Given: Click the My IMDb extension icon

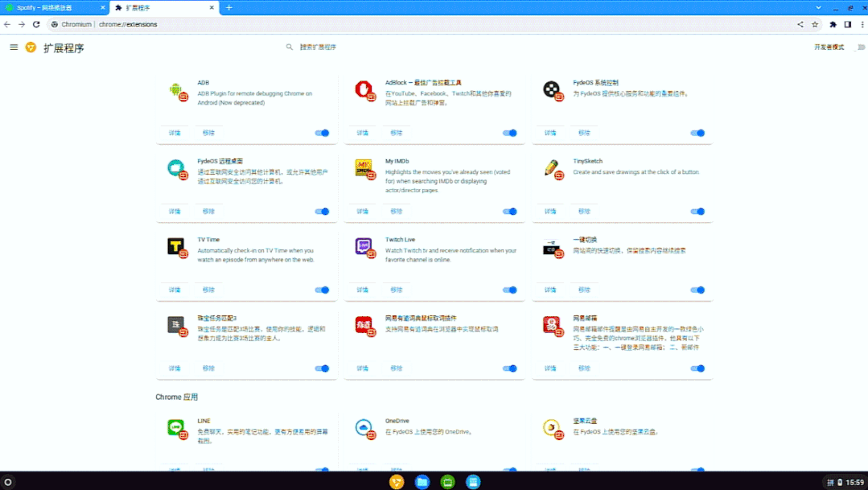Looking at the screenshot, I should click(x=364, y=167).
